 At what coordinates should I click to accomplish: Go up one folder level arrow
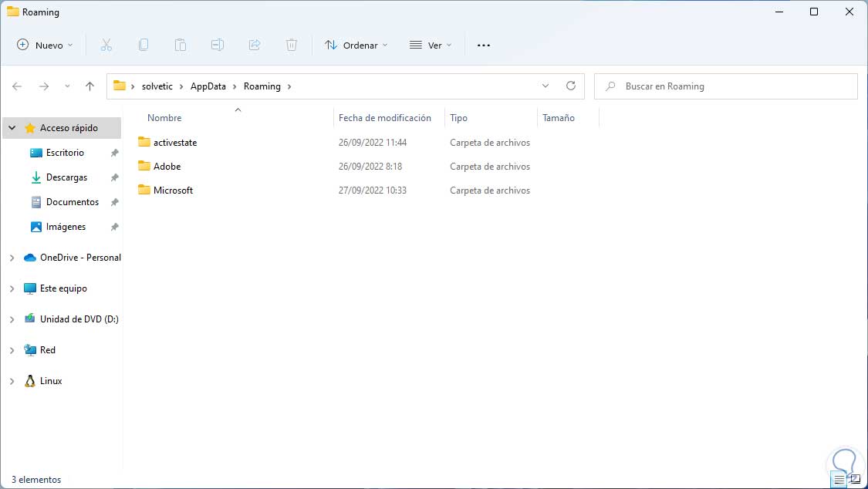pos(90,86)
